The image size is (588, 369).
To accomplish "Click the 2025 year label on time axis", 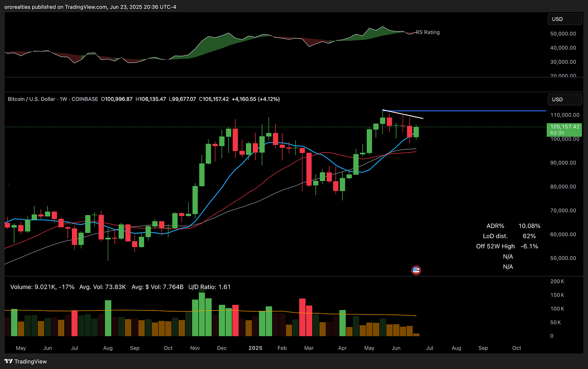I will pyautogui.click(x=255, y=348).
